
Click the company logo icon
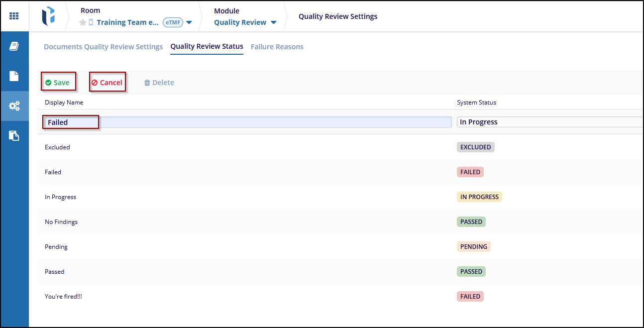pyautogui.click(x=48, y=16)
